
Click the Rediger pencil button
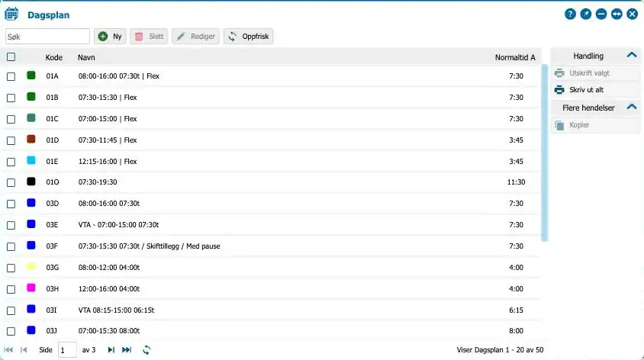click(195, 36)
